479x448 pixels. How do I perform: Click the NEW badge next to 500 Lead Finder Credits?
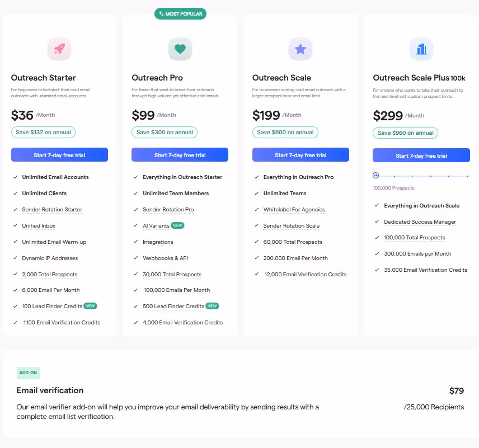tap(212, 306)
